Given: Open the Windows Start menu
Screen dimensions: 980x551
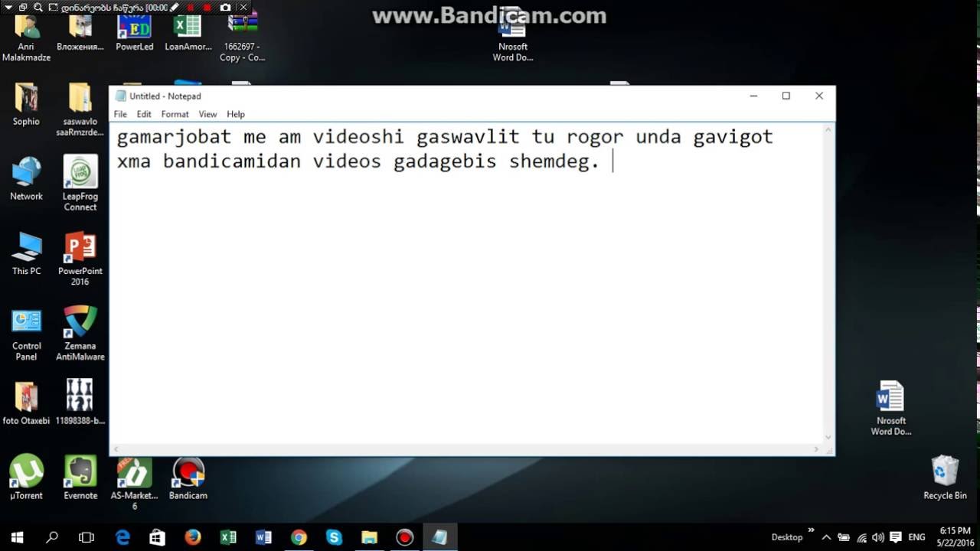Looking at the screenshot, I should [17, 537].
